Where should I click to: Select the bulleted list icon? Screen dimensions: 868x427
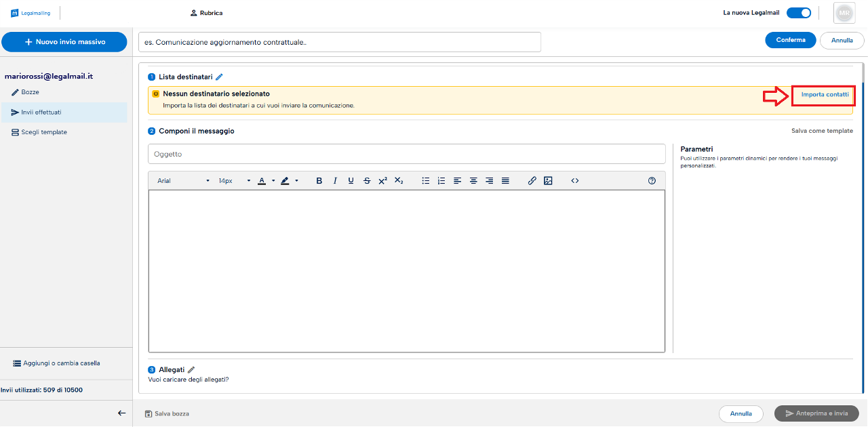pos(426,181)
